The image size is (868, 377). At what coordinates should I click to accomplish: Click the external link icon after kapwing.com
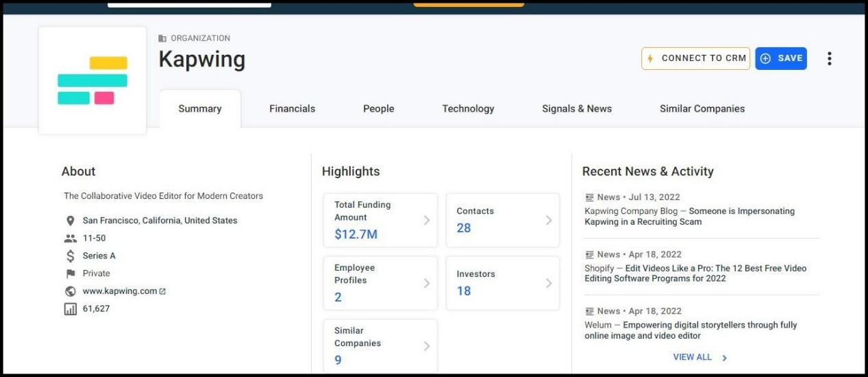tap(162, 291)
